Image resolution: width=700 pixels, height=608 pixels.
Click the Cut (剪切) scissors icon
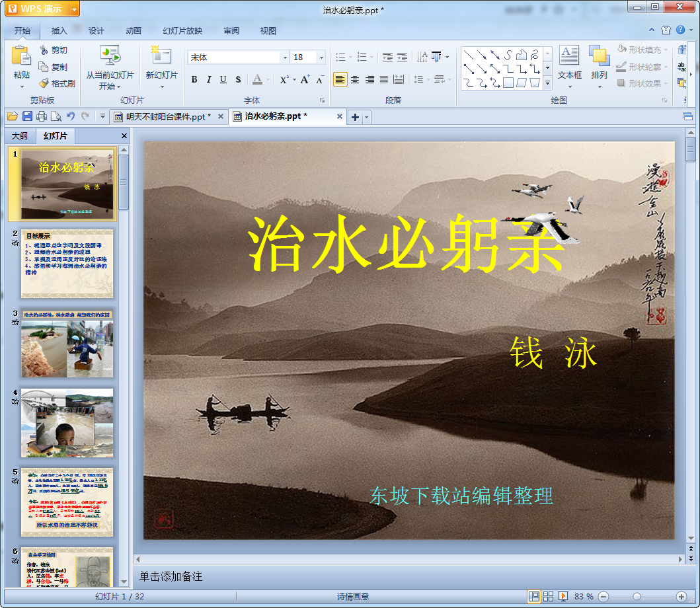click(44, 50)
